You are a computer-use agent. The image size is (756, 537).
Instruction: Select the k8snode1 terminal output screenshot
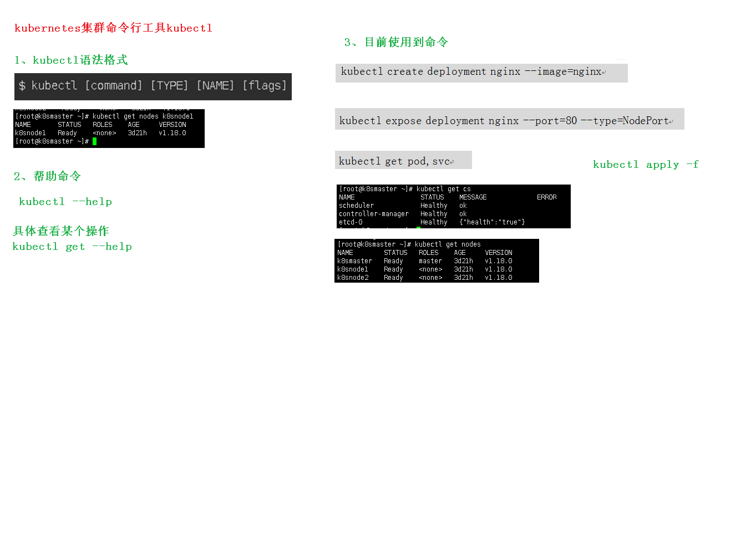tap(109, 129)
